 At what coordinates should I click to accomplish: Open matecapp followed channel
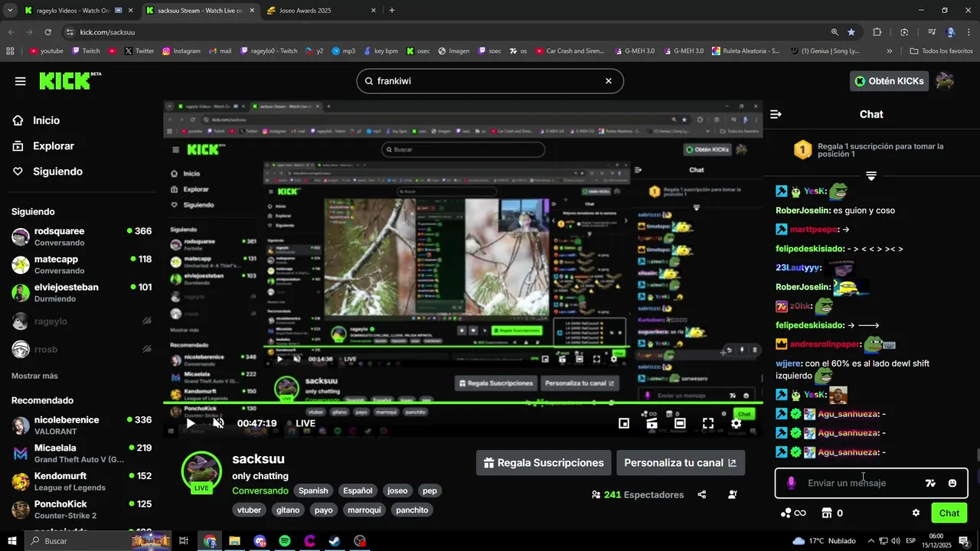click(81, 265)
